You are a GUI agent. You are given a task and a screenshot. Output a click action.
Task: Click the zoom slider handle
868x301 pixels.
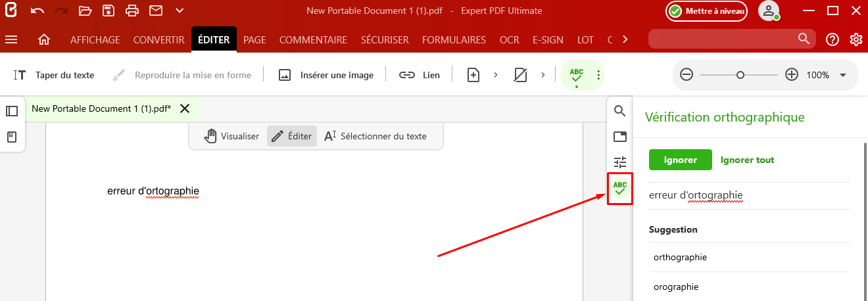click(x=740, y=75)
